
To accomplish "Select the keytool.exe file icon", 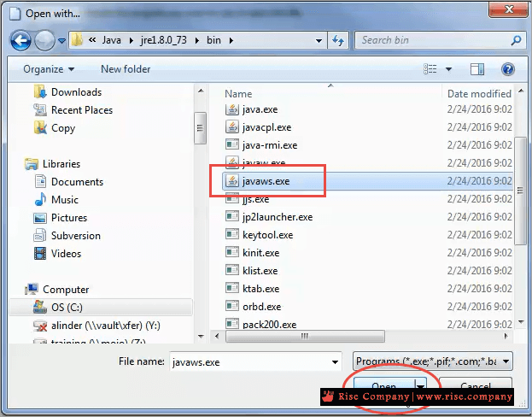I will [x=232, y=234].
